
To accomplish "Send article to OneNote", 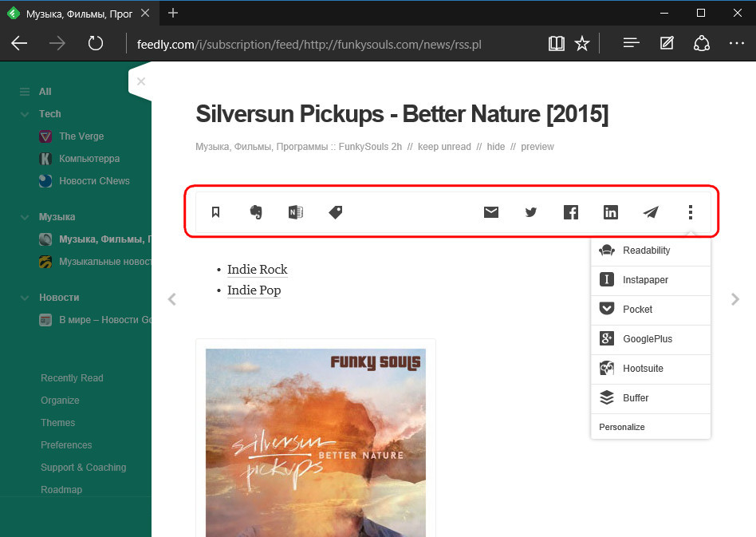I will tap(296, 211).
